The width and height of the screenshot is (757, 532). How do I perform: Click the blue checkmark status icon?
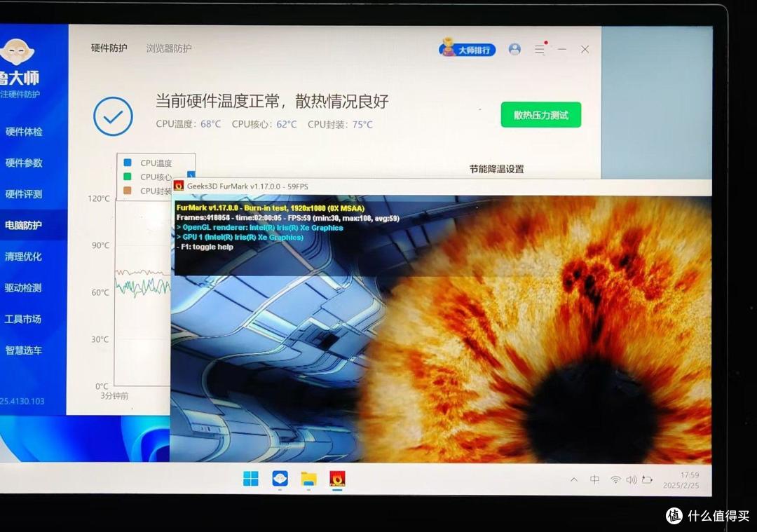click(113, 116)
